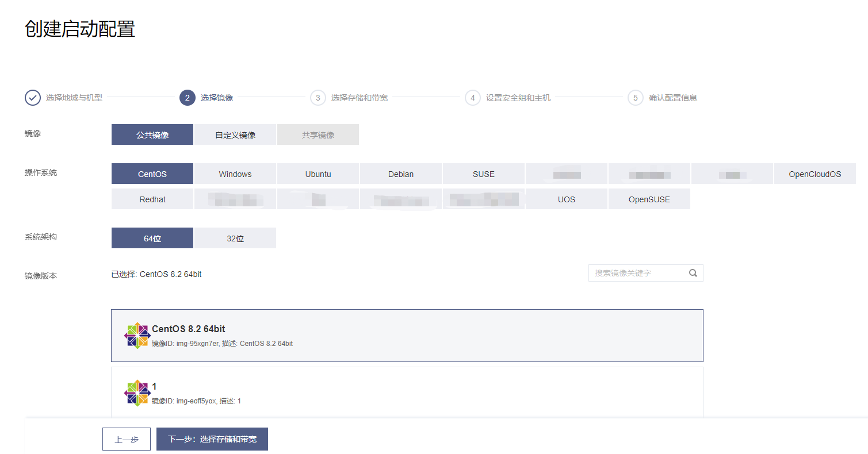Go back with 上一步 button
Viewport: 868px width, 454px height.
pyautogui.click(x=127, y=439)
